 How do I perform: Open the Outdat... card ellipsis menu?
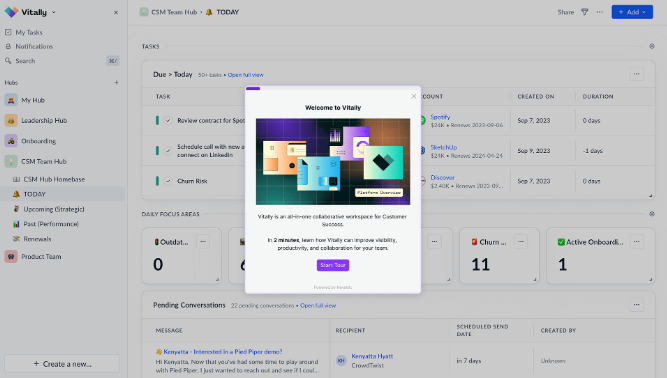203,242
